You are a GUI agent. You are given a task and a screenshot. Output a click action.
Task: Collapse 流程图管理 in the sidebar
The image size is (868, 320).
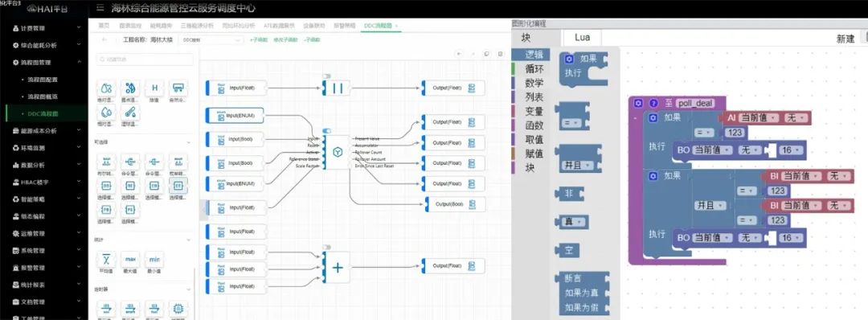coord(44,62)
